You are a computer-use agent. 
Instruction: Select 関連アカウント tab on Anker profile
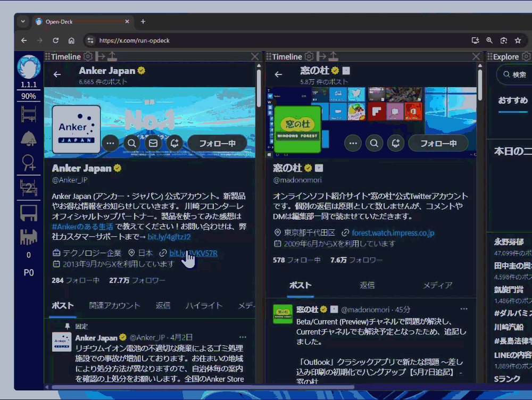coord(115,305)
